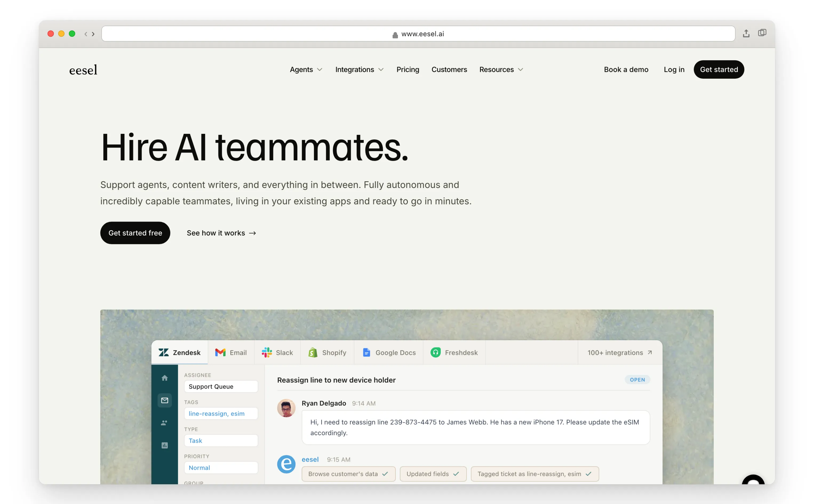Image resolution: width=814 pixels, height=504 pixels.
Task: Click the 9:14 AM timestamp
Action: click(x=364, y=403)
